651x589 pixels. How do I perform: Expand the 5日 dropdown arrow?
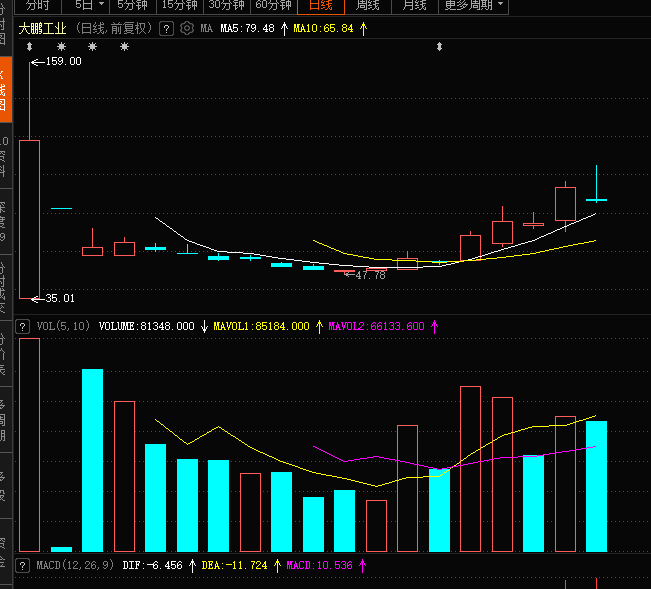102,4
